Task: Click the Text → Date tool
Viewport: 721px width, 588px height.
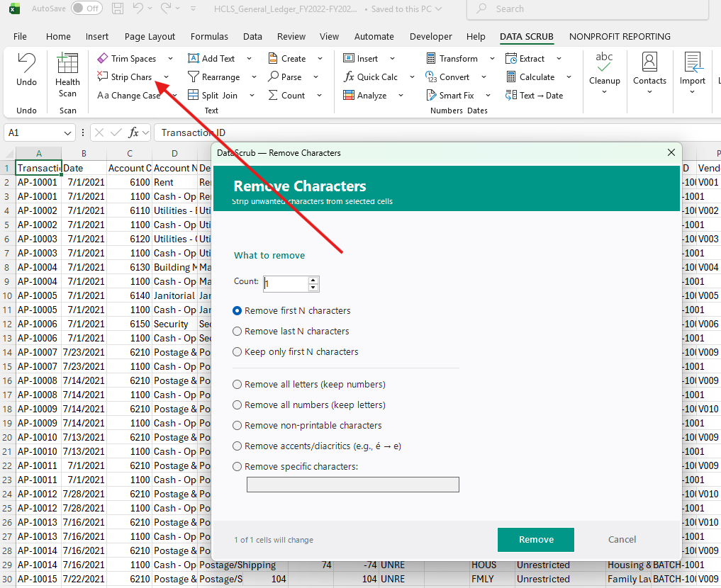Action: tap(540, 95)
